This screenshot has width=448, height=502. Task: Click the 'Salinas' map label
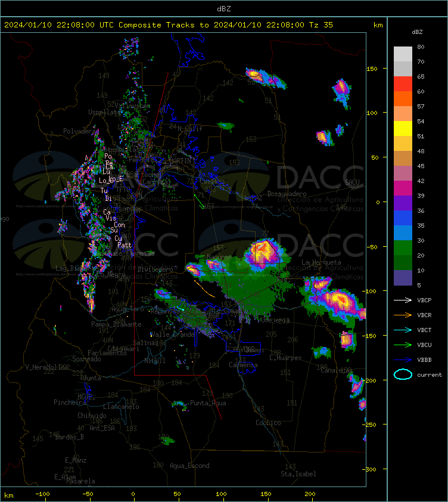[145, 343]
